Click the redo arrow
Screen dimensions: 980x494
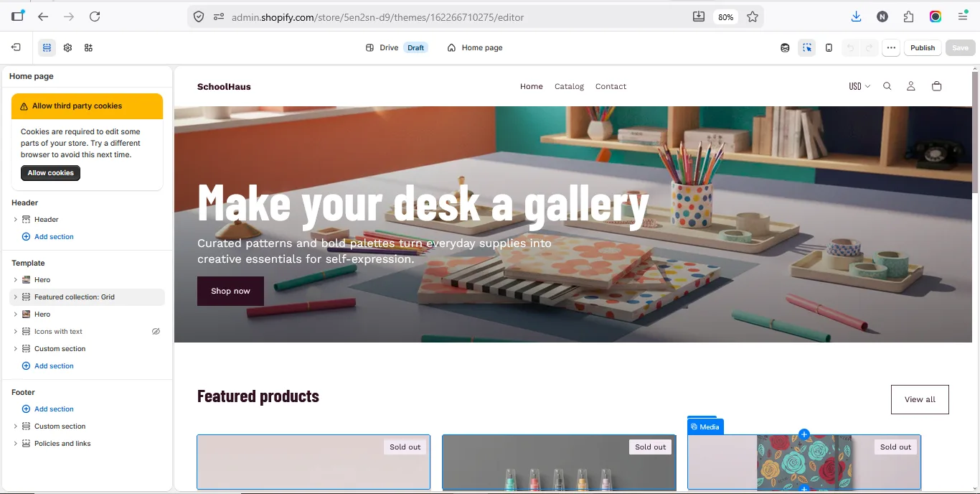click(x=869, y=47)
